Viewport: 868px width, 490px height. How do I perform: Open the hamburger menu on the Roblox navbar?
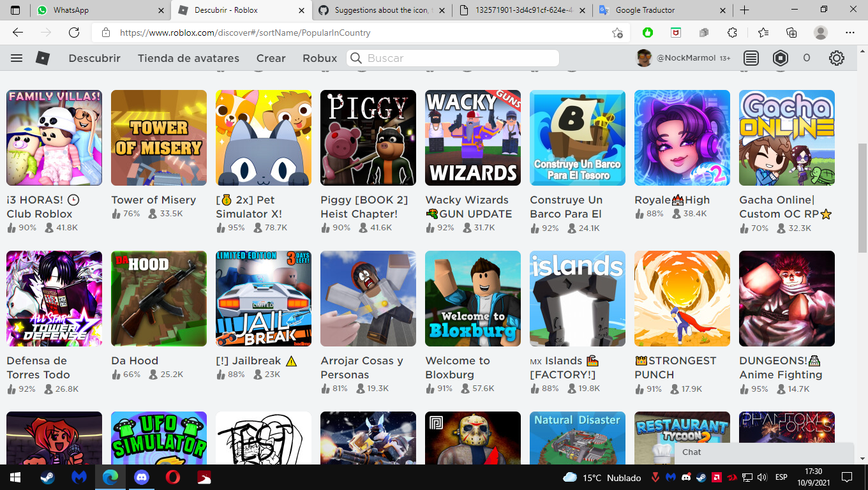point(16,57)
